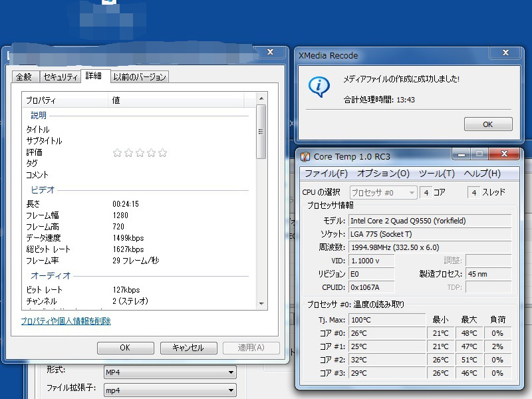Select フレーム高 value 720
532x399 pixels.
click(x=118, y=227)
